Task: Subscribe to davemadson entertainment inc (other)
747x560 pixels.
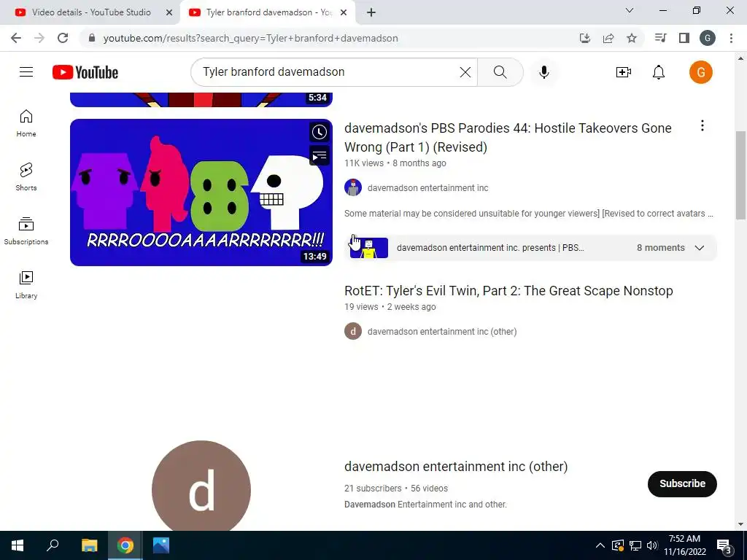Action: point(682,484)
